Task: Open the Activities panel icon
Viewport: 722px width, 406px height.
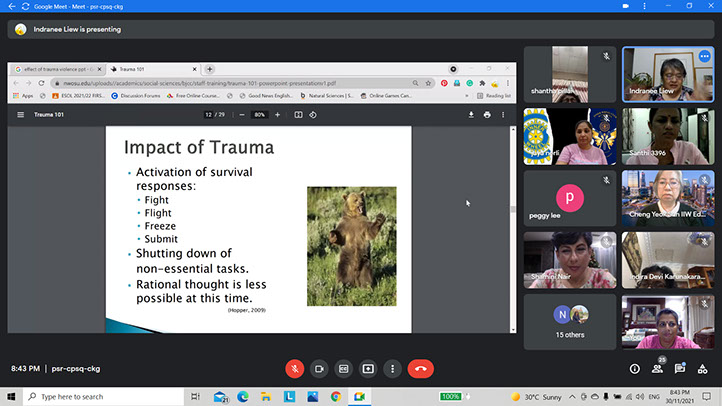Action: coord(703,368)
